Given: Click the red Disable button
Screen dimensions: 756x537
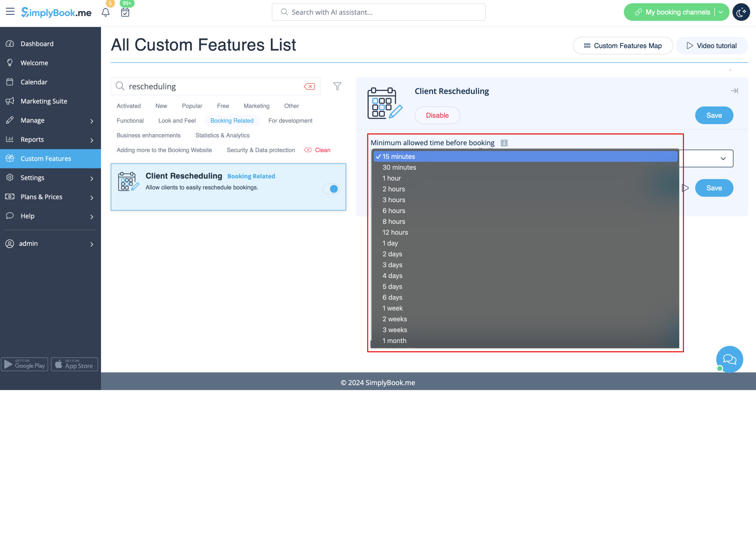Looking at the screenshot, I should pyautogui.click(x=437, y=115).
